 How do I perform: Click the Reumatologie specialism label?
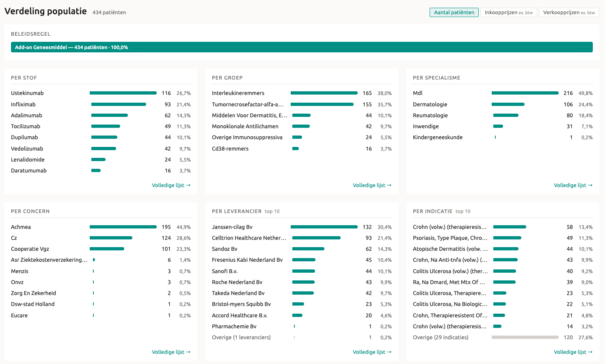coord(430,116)
